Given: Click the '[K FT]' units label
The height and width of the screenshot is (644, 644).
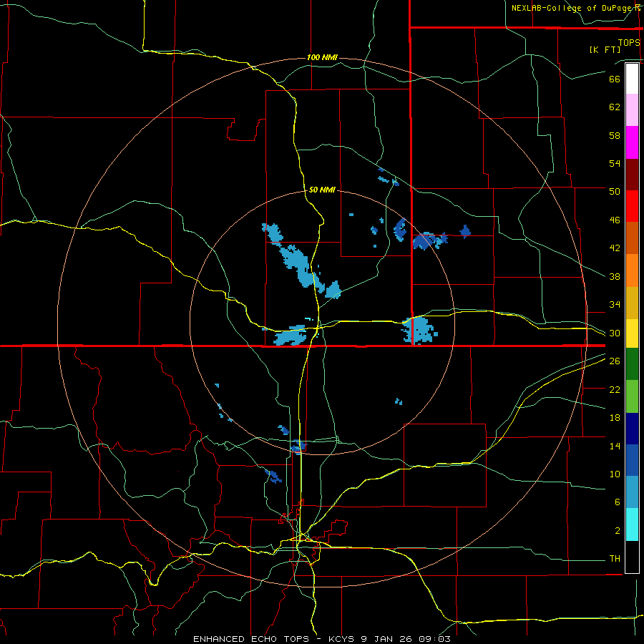Looking at the screenshot, I should point(605,49).
